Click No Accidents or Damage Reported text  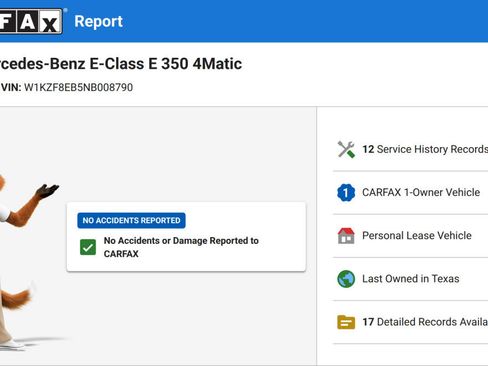(181, 247)
